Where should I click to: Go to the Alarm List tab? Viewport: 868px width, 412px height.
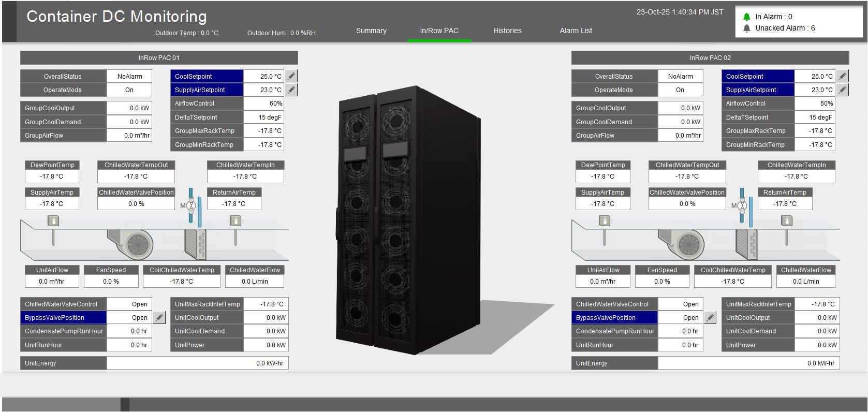click(576, 31)
